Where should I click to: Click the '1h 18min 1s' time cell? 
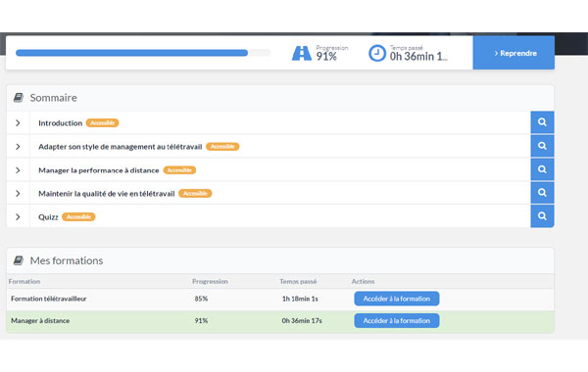tap(300, 299)
